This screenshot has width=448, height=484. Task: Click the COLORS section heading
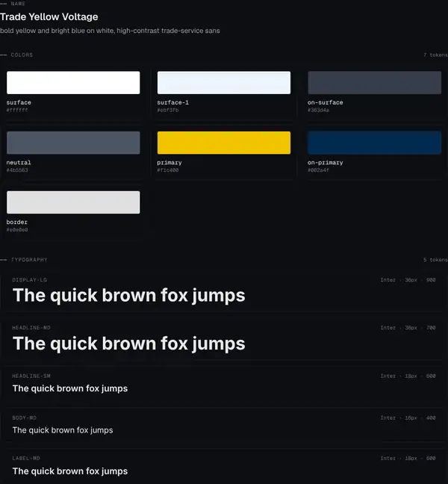point(22,55)
